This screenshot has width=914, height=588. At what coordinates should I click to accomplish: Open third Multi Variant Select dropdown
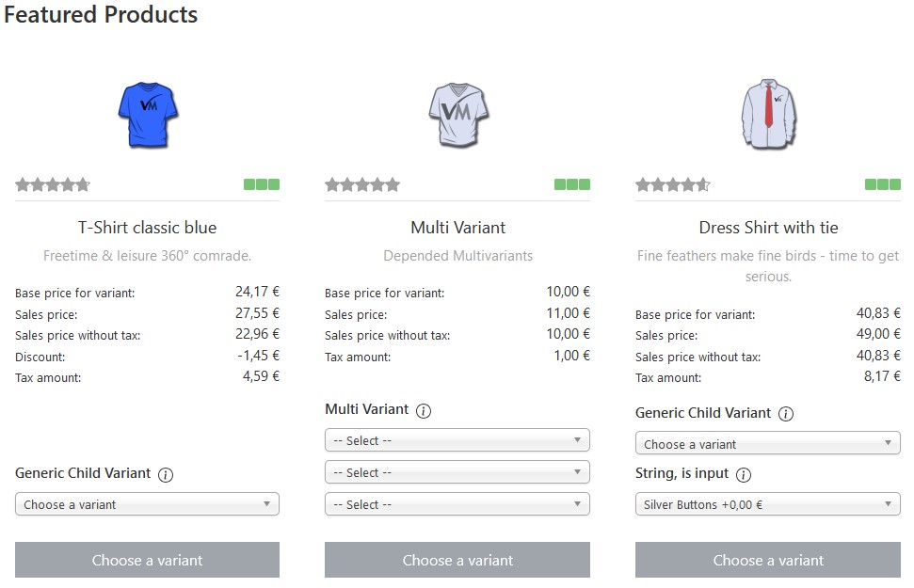[x=457, y=504]
